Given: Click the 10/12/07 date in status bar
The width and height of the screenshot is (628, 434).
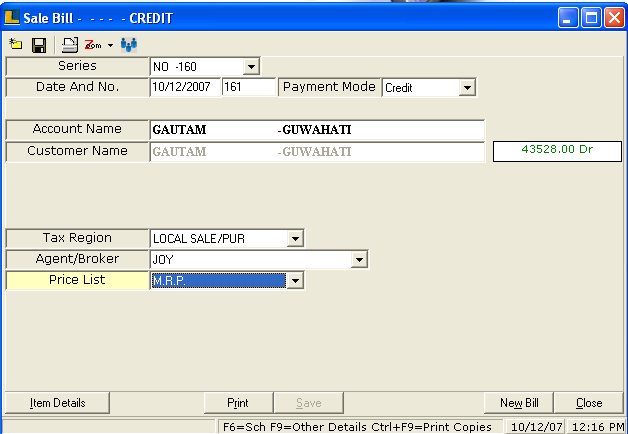Looking at the screenshot, I should click(537, 427).
